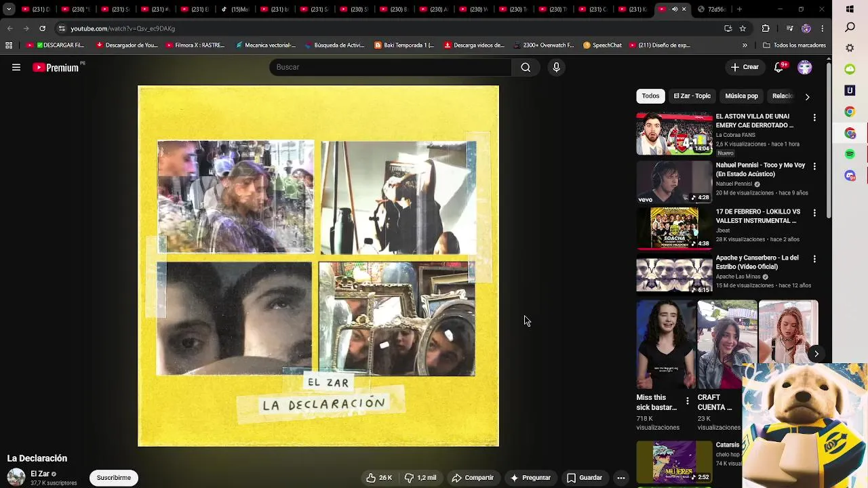Go back in browser history

(9, 28)
